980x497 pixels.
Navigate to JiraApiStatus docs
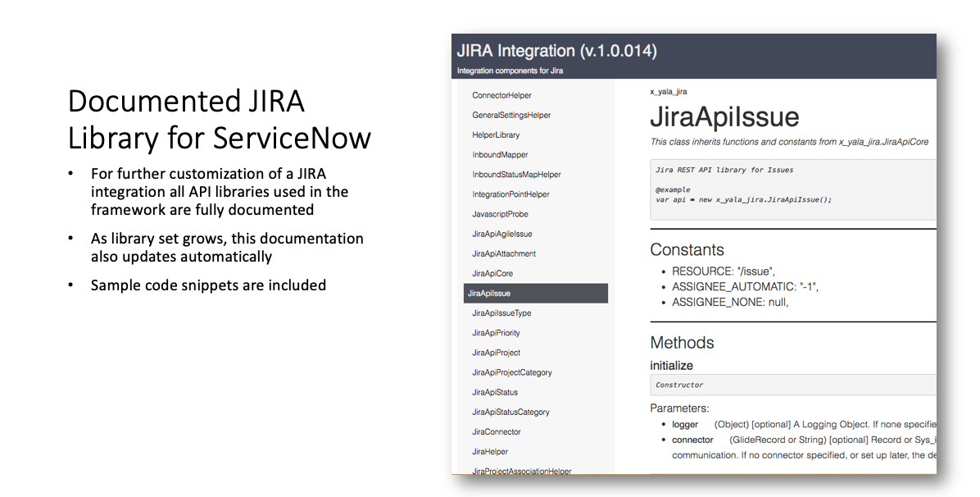(495, 392)
